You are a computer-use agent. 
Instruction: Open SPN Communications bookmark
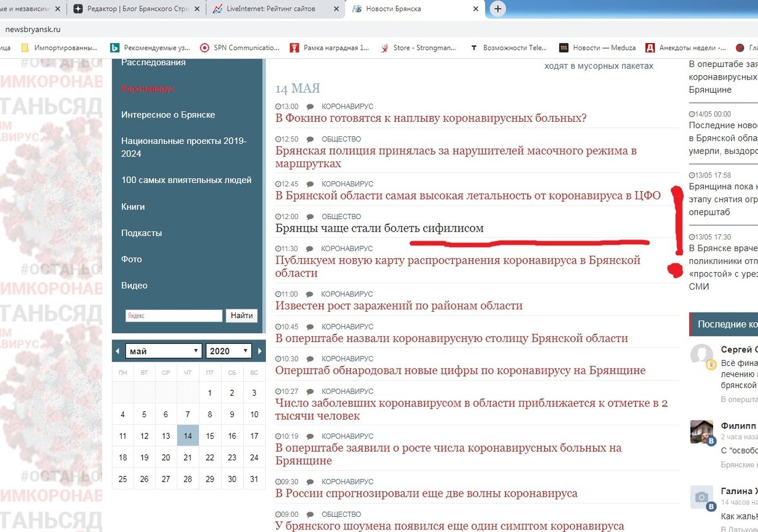pos(239,47)
